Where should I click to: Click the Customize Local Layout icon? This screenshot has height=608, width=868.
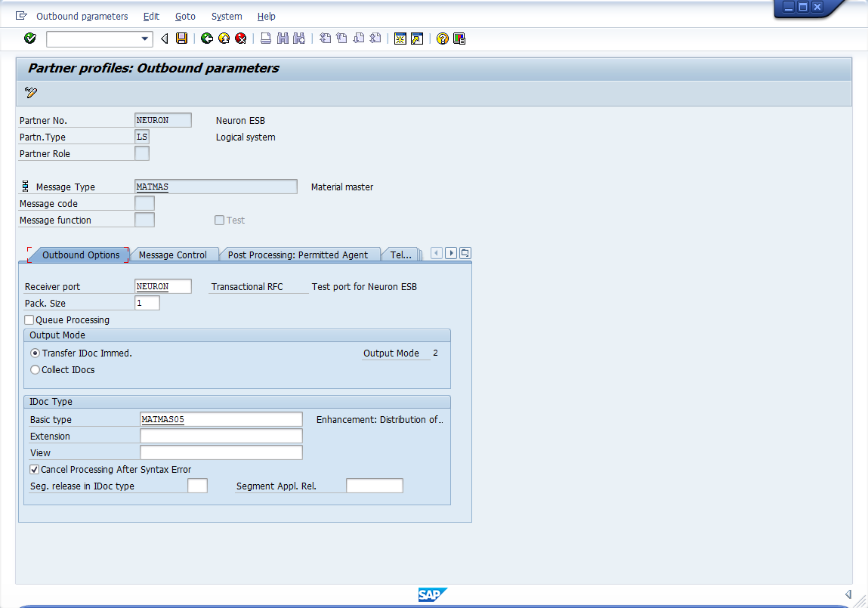point(459,39)
